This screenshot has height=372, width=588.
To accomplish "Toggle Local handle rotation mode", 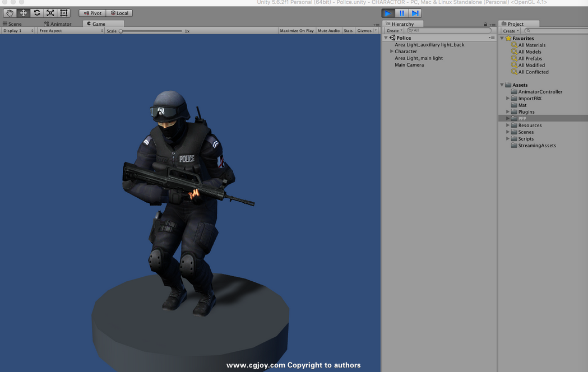I will pos(119,13).
